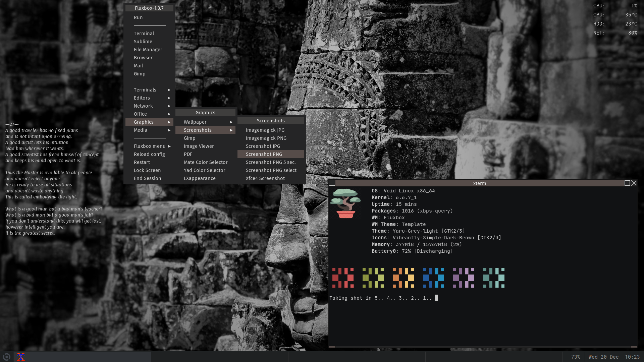
Task: Choose Lock Screen menu entry
Action: click(149, 170)
